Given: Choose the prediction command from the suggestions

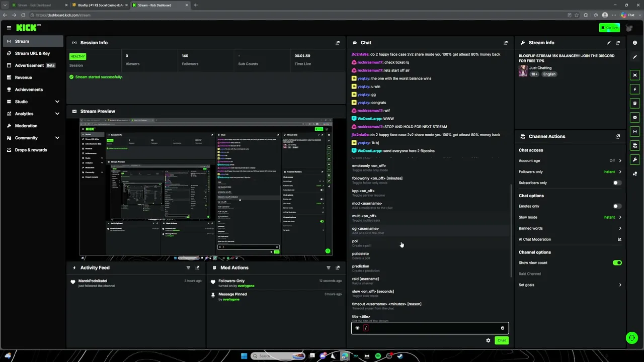Looking at the screenshot, I should (430, 268).
